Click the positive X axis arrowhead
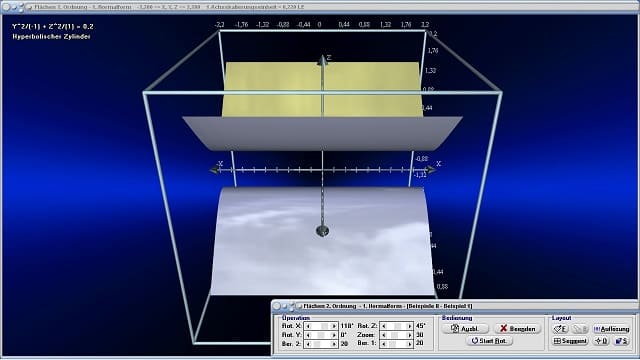 tap(430, 169)
